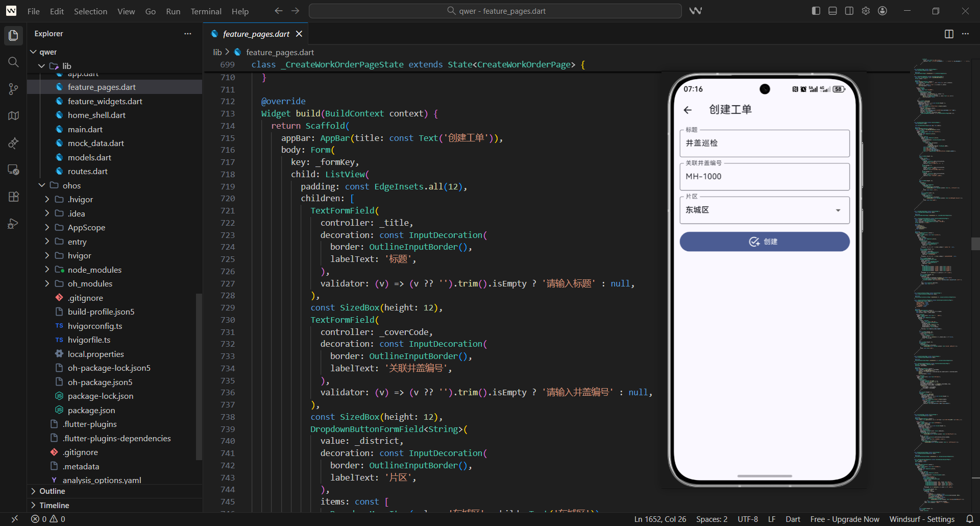
Task: Select Dart language mode in status bar
Action: click(x=793, y=519)
